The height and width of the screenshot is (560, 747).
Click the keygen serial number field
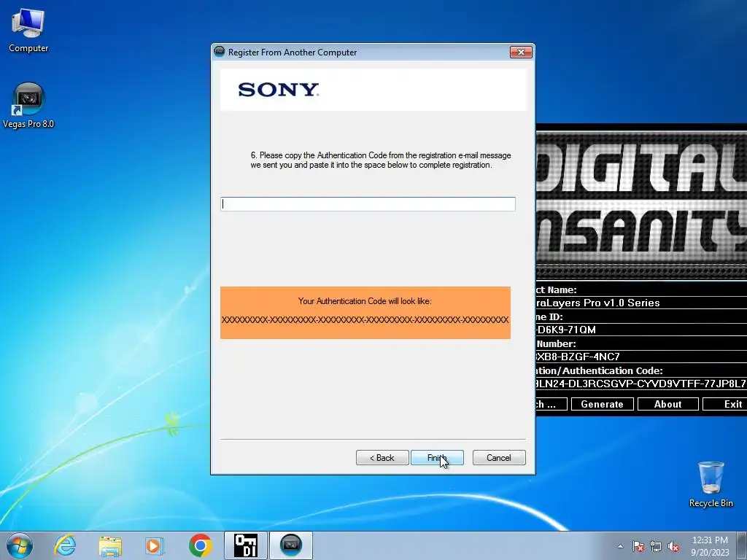pos(641,356)
